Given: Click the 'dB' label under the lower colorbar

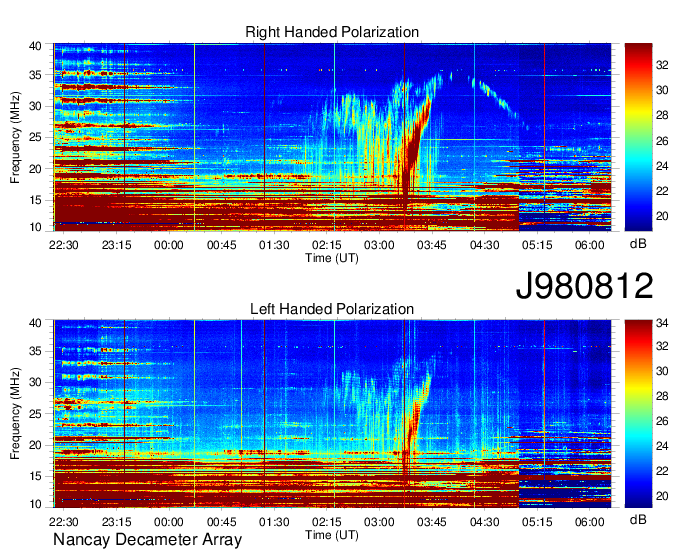Looking at the screenshot, I should [x=638, y=519].
